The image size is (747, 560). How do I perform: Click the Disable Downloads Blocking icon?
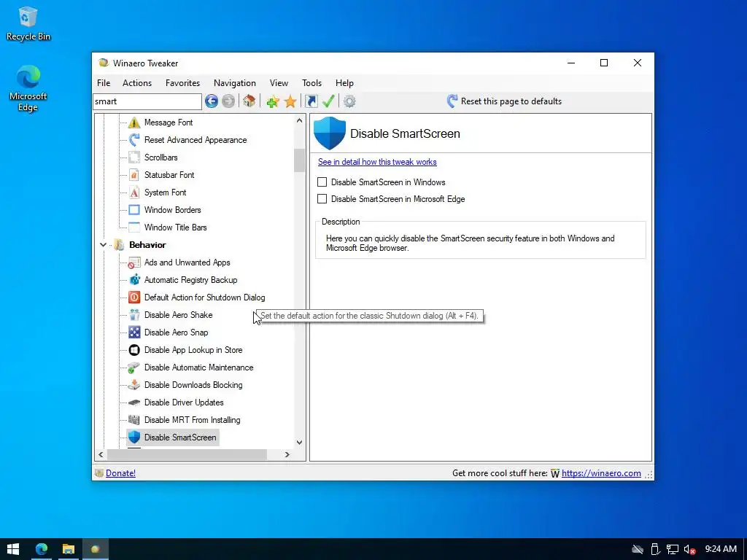pyautogui.click(x=134, y=385)
